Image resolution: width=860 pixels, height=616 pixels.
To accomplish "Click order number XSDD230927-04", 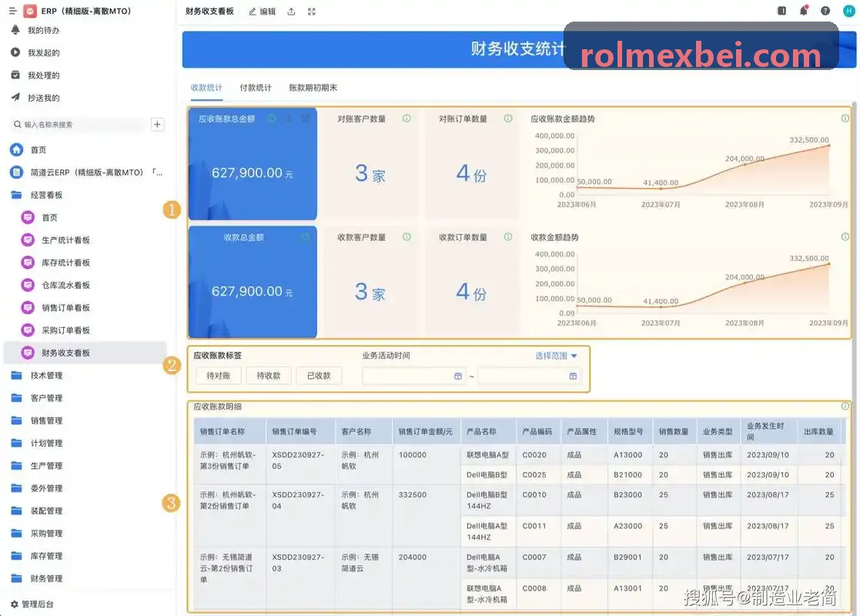I will (299, 500).
